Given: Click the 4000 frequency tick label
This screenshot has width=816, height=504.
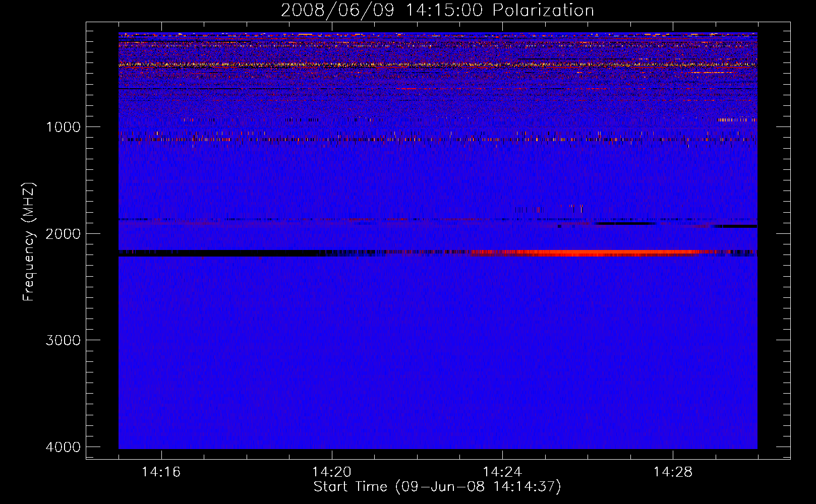Looking at the screenshot, I should [63, 447].
